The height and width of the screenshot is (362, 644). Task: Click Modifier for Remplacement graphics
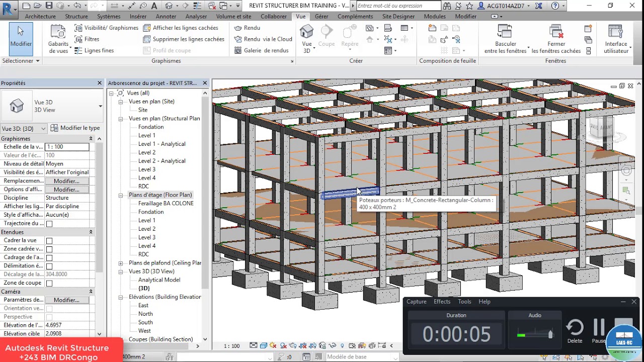point(66,181)
